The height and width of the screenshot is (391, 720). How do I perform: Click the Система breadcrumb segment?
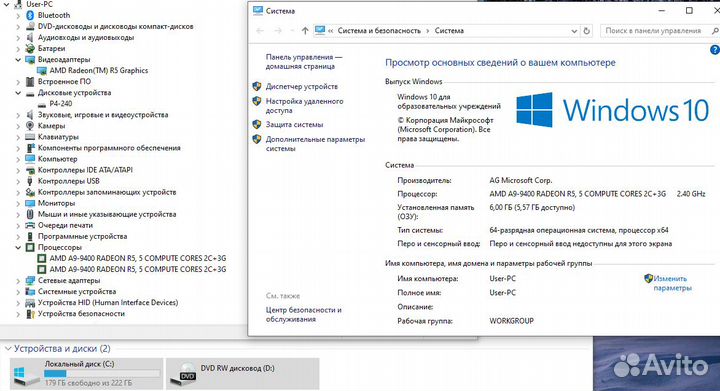(449, 31)
